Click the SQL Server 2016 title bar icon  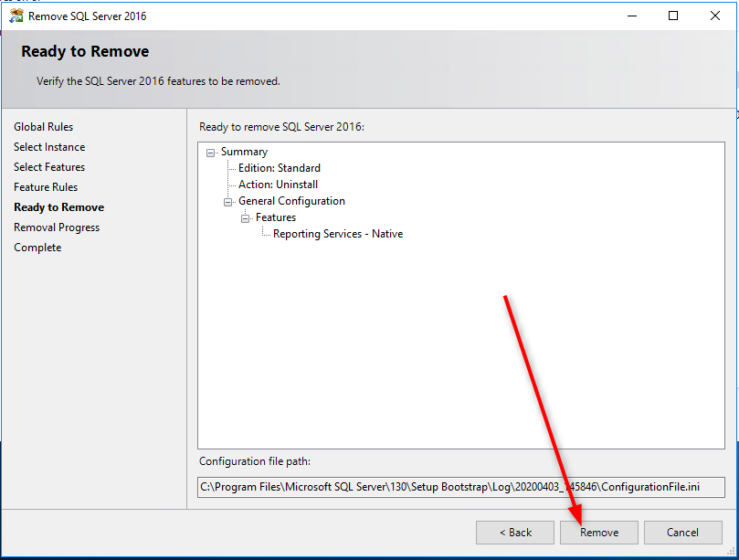click(x=16, y=16)
